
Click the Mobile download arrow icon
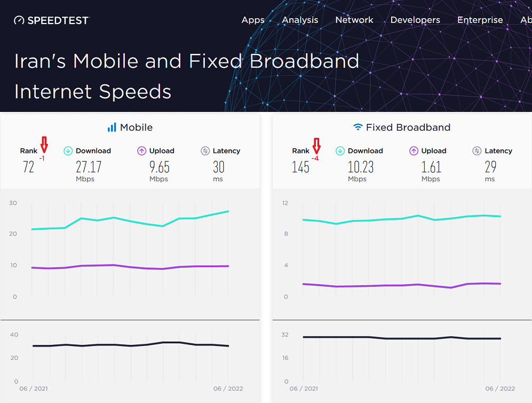pyautogui.click(x=68, y=151)
